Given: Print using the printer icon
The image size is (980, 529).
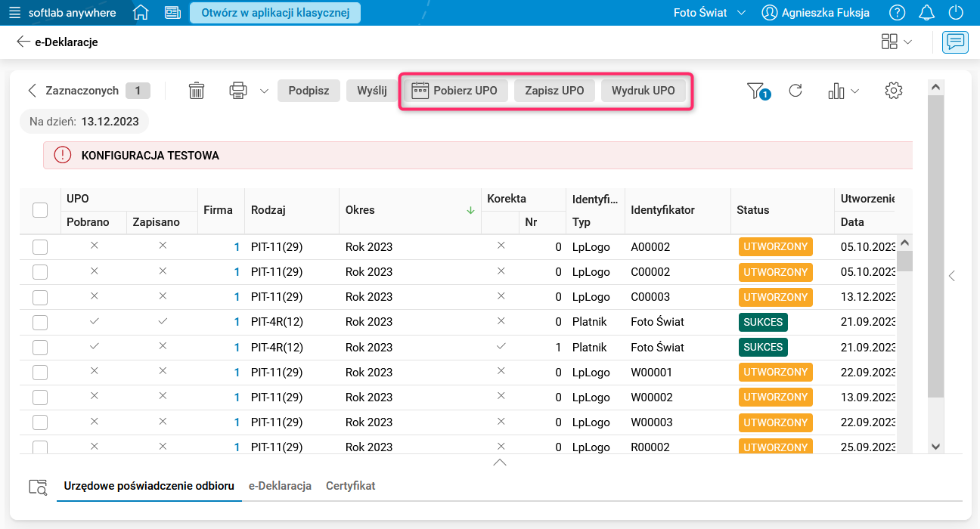Looking at the screenshot, I should pos(238,91).
